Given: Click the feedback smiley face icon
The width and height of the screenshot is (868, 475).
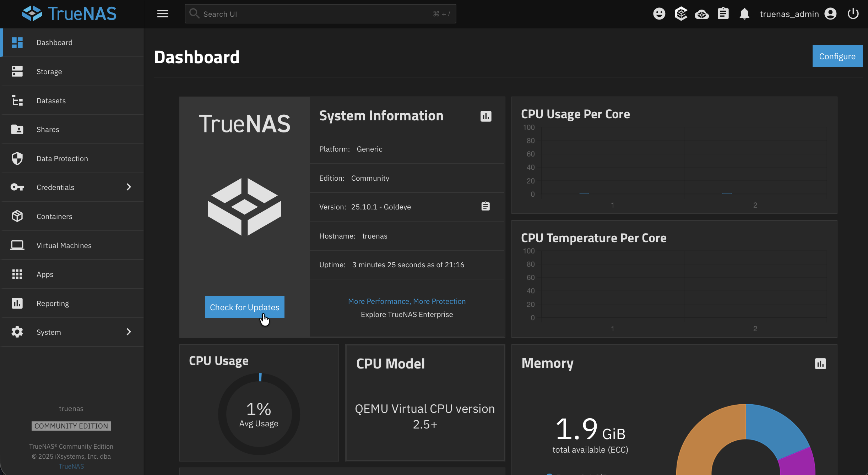Looking at the screenshot, I should [659, 14].
